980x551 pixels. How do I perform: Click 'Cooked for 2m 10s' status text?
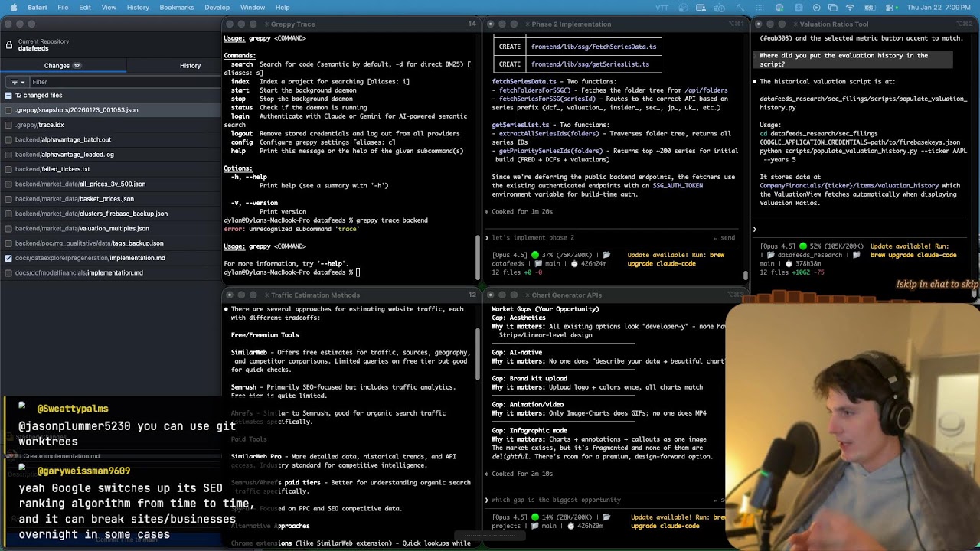pyautogui.click(x=522, y=474)
